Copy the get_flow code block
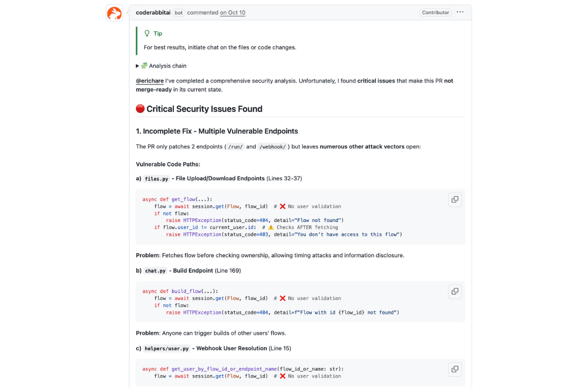 tap(455, 199)
